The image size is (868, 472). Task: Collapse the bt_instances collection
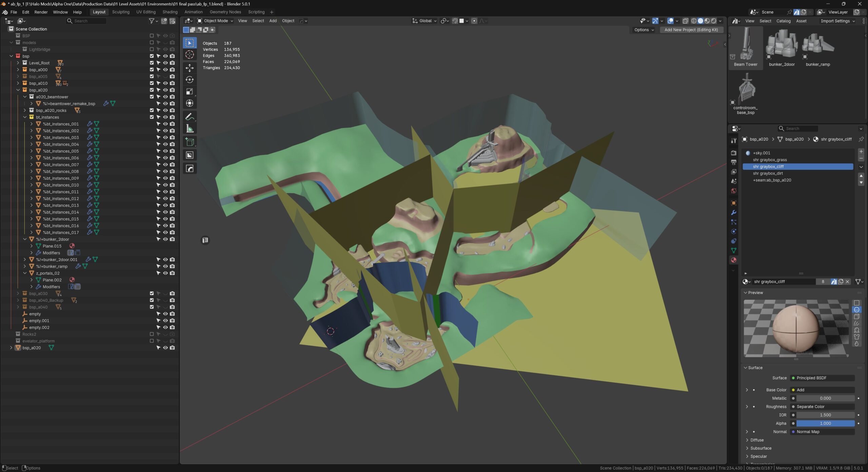click(25, 117)
